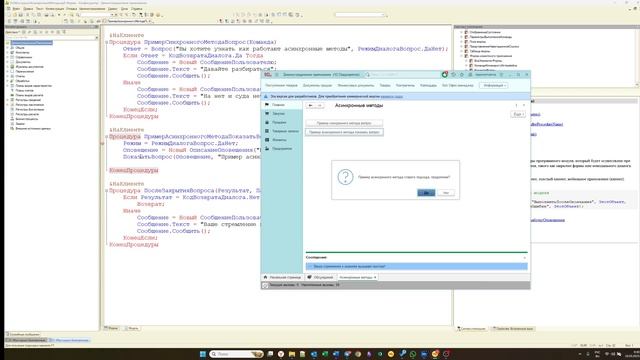
Task: Expand the Перечисления node in configuration tree
Action: [7, 71]
